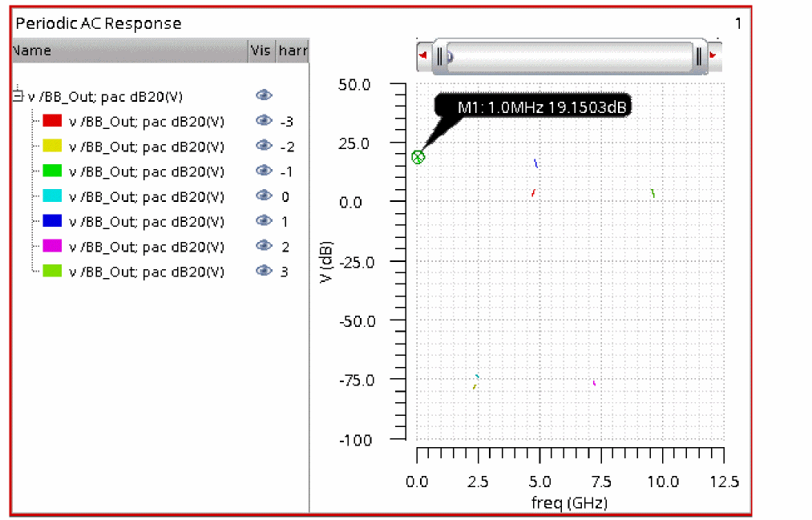Toggle eye icon for harmonic 0 trace
The height and width of the screenshot is (520, 812).
[263, 196]
